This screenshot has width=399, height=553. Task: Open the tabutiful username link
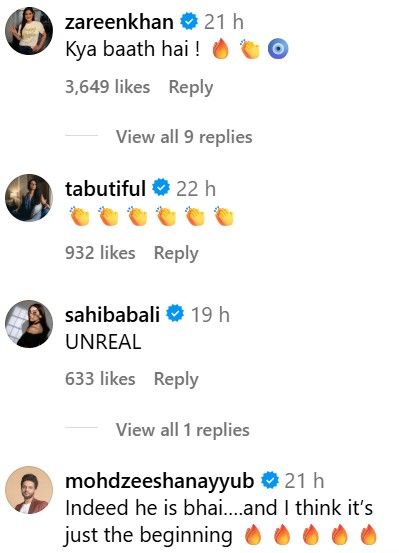tap(105, 188)
